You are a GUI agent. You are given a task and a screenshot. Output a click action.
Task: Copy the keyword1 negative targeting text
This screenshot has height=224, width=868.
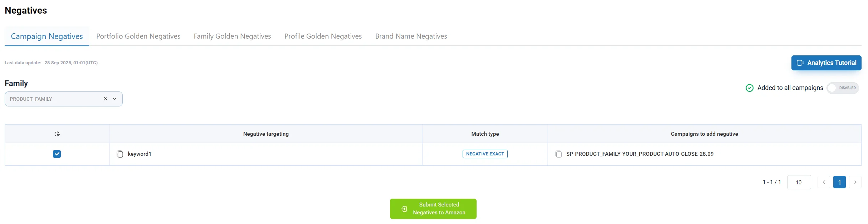coord(120,154)
